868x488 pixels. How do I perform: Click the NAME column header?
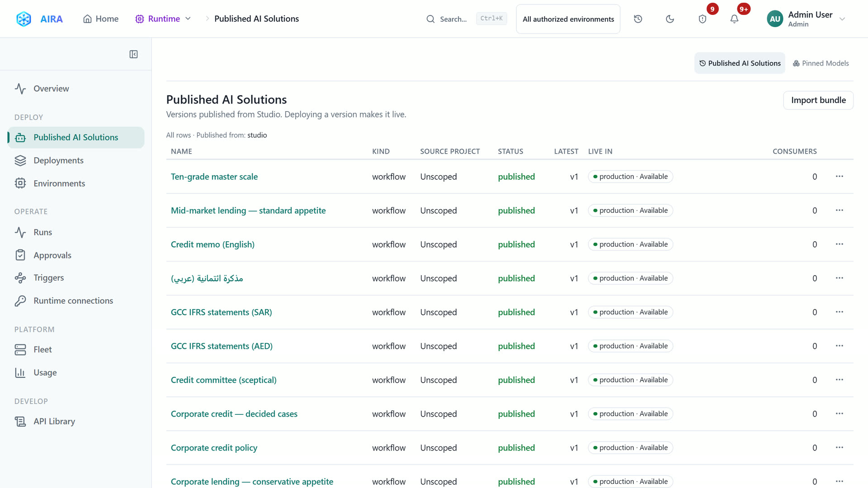tap(181, 151)
